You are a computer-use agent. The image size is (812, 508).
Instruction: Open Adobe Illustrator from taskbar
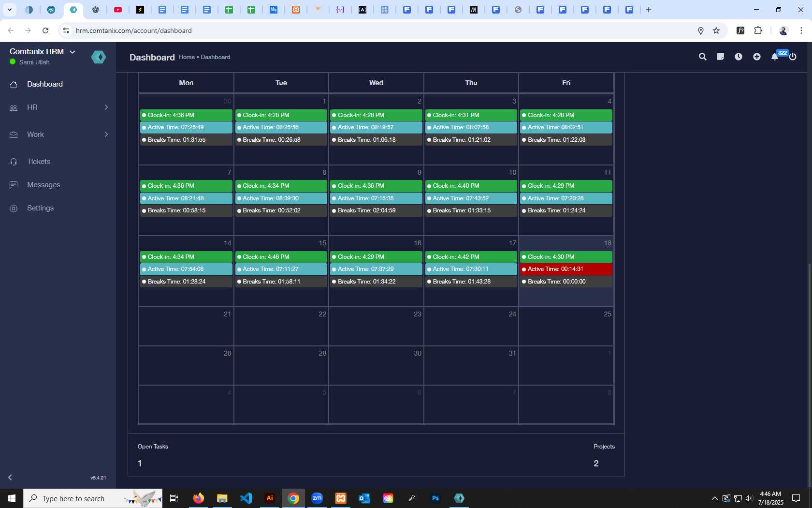pyautogui.click(x=270, y=498)
